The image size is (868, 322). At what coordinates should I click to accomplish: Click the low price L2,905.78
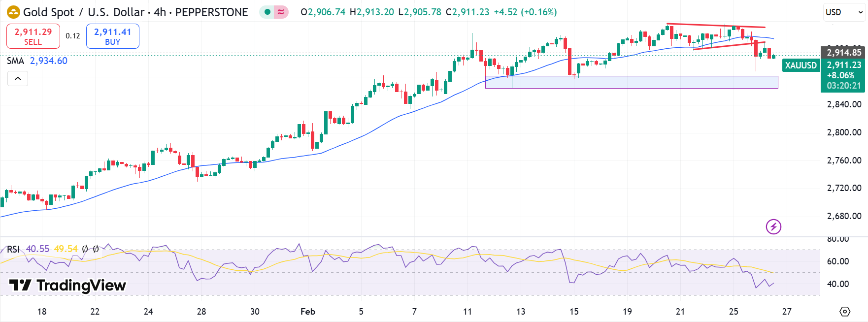tap(420, 12)
